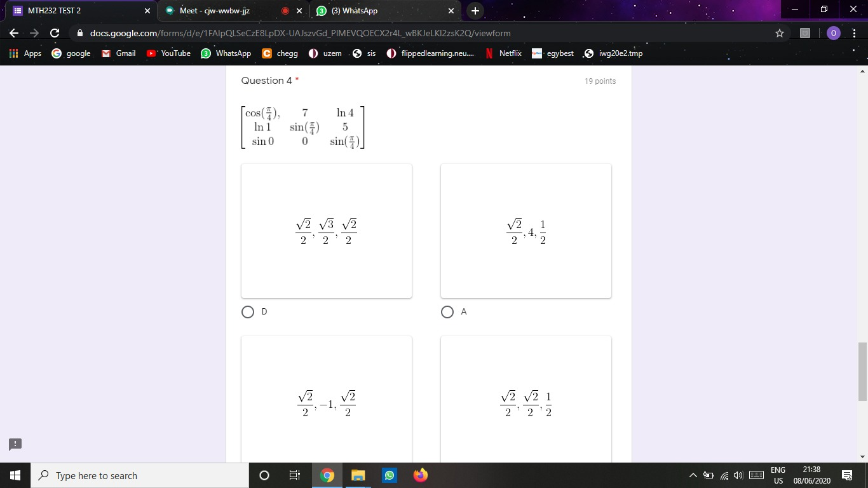Screen dimensions: 868x488
Task: Open the sis bookmark
Action: (364, 53)
